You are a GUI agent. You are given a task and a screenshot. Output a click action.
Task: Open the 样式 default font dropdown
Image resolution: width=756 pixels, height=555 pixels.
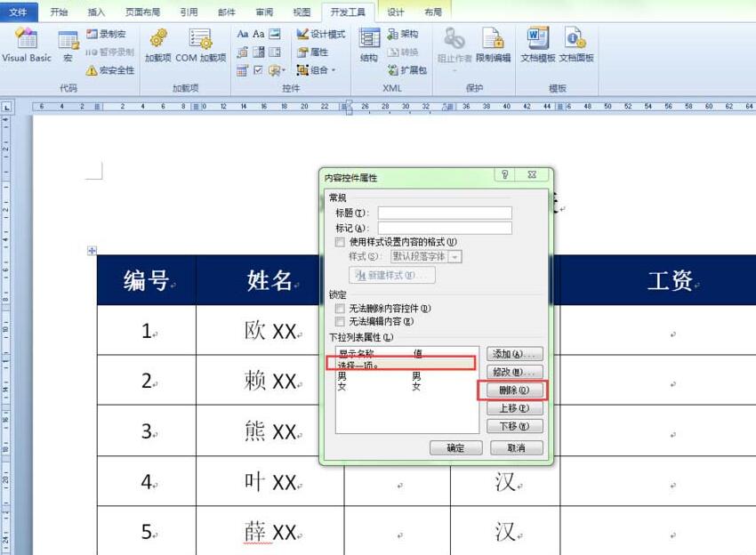coord(455,256)
